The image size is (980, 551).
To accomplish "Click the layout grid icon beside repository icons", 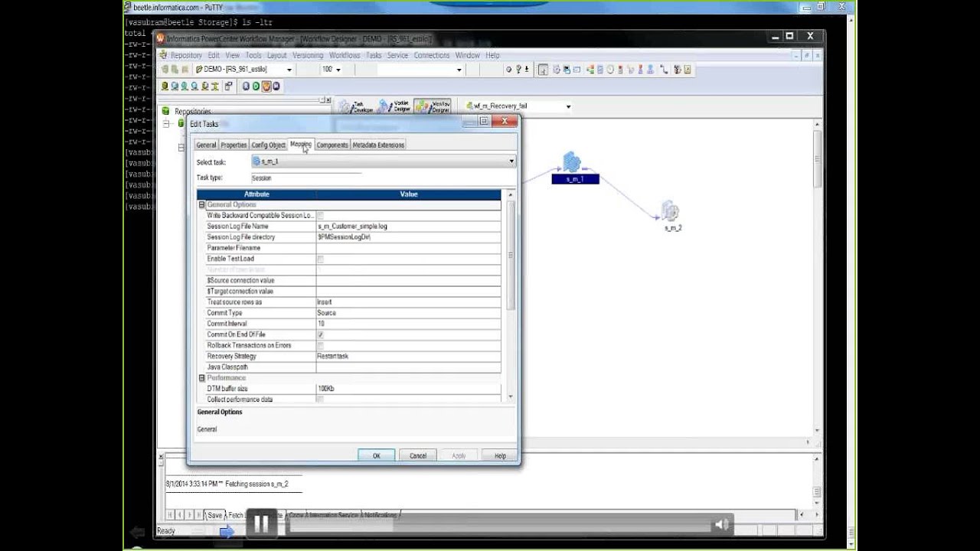I will (x=228, y=86).
